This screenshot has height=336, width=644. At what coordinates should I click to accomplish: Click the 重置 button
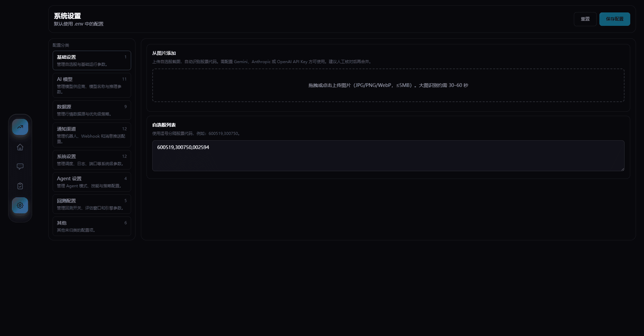coord(585,19)
